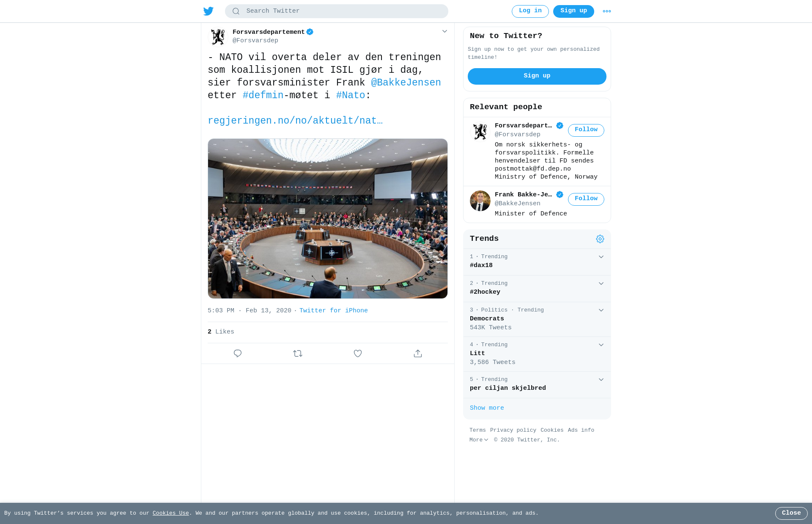Open the #defmin hashtag link
Image resolution: width=812 pixels, height=524 pixels.
[263, 95]
